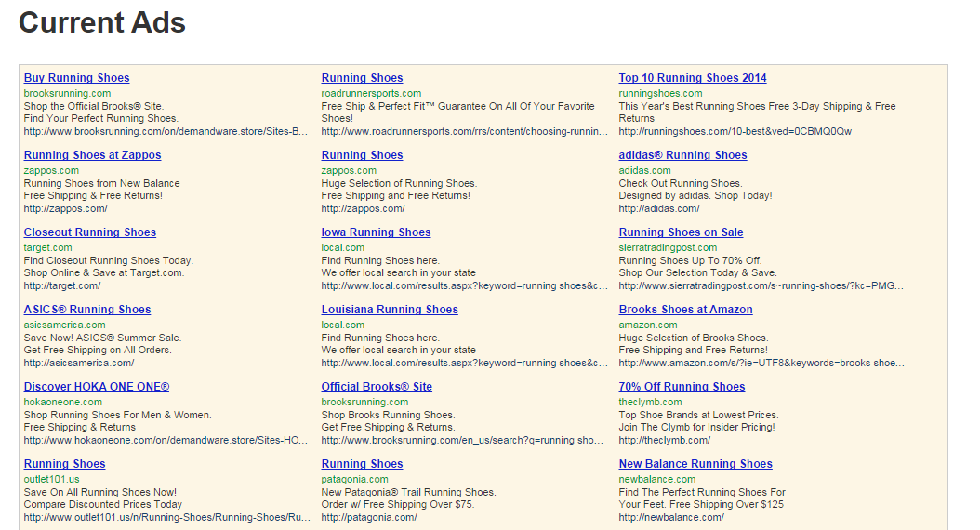Select the ASICS® Running Shoes ad title
This screenshot has width=980, height=530.
[87, 310]
